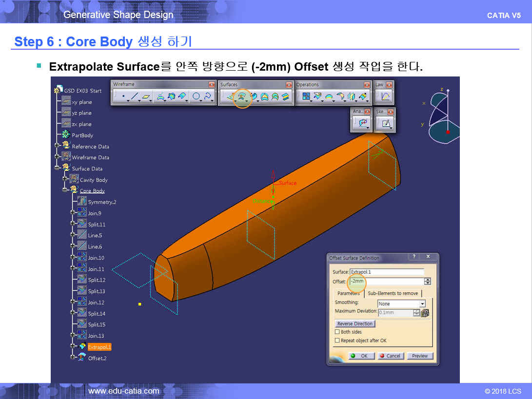Open the Law toolbar curve icon
Image resolution: width=532 pixels, height=399 pixels.
[x=385, y=96]
